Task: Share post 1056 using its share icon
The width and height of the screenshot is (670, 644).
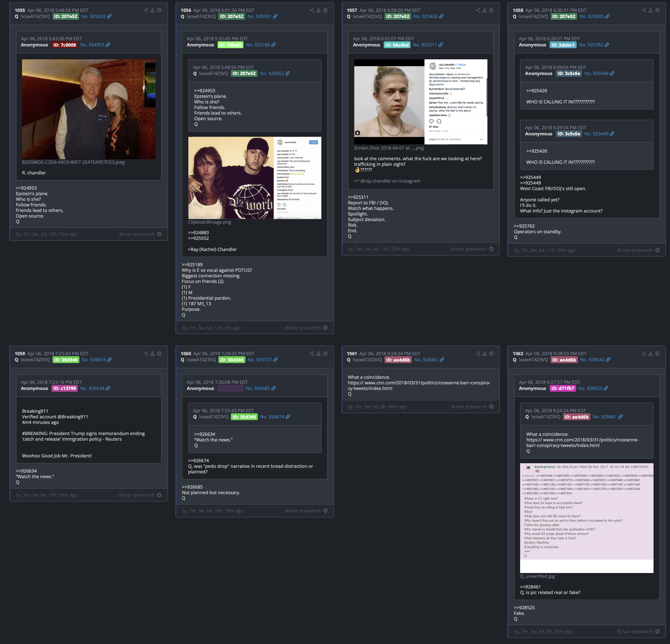Action: (x=312, y=10)
